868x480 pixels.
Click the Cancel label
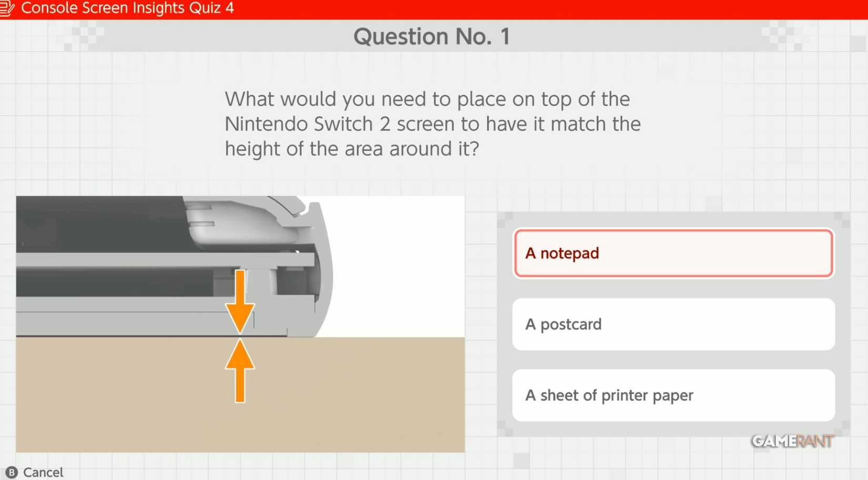pos(43,472)
